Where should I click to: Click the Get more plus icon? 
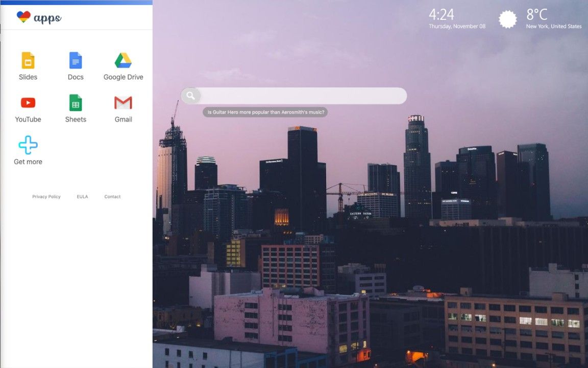pos(28,145)
